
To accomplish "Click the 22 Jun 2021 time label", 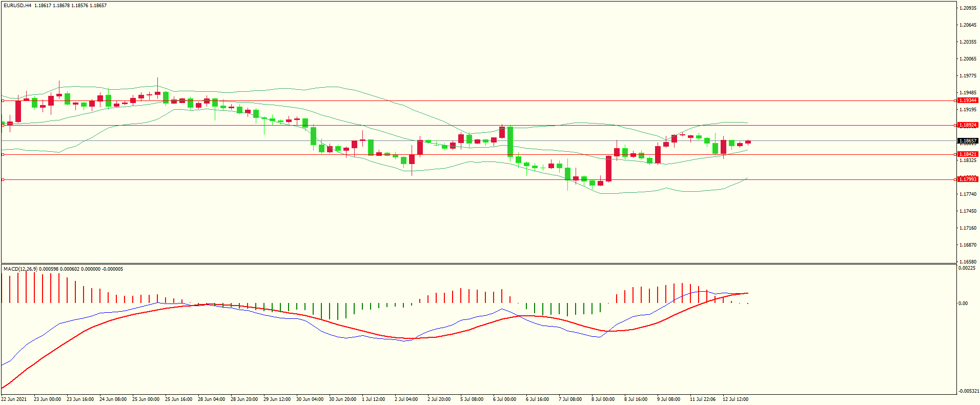I will (14, 399).
